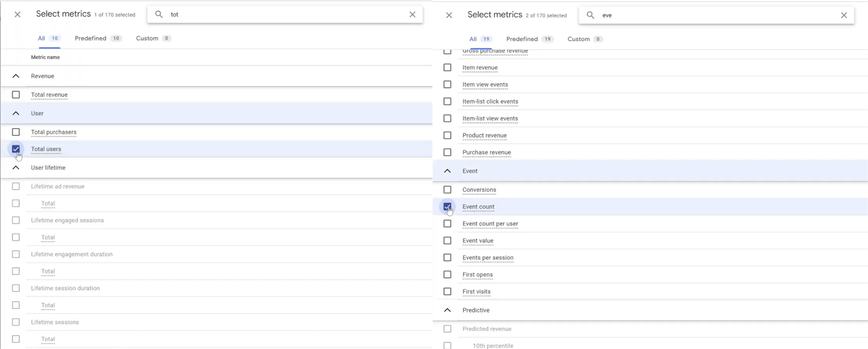This screenshot has height=349, width=868.
Task: Focus the search field containing 'eve'
Action: [x=717, y=15]
